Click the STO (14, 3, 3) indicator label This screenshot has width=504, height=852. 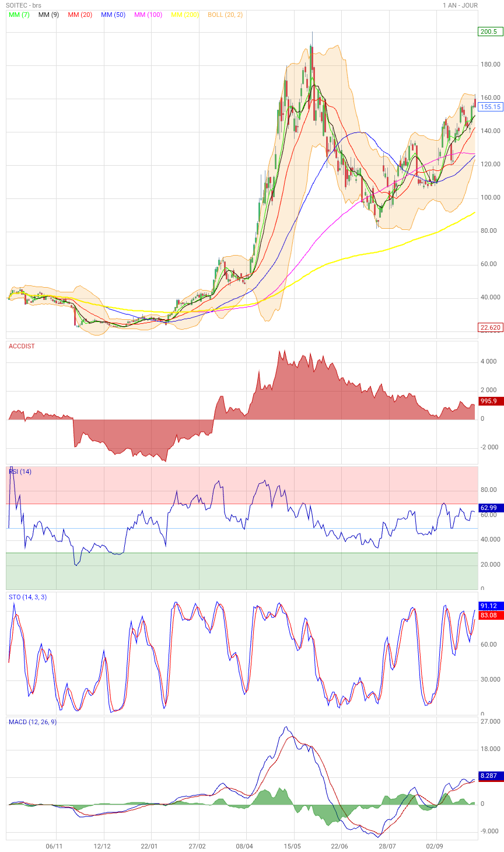coord(27,597)
